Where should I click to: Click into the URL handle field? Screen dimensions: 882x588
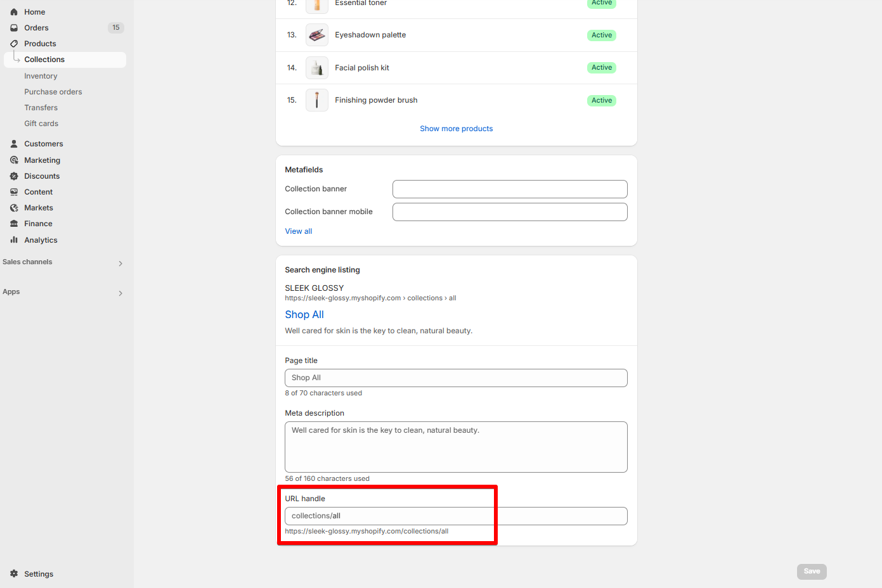(456, 516)
